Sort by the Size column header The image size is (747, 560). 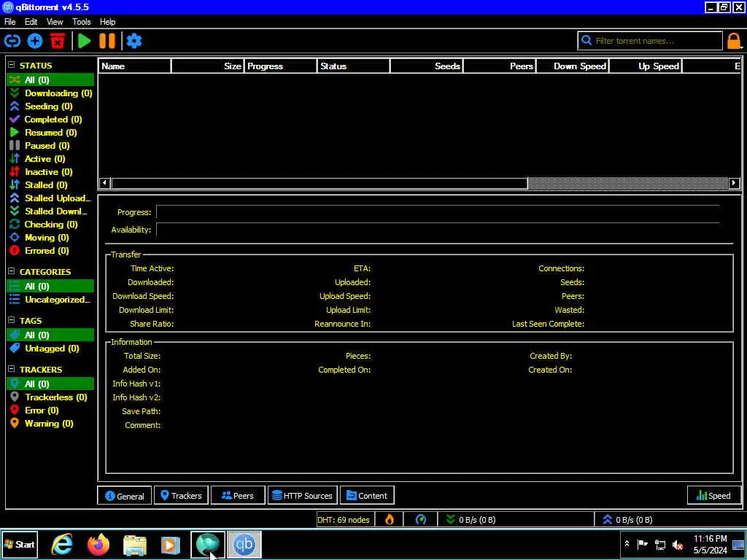click(207, 66)
